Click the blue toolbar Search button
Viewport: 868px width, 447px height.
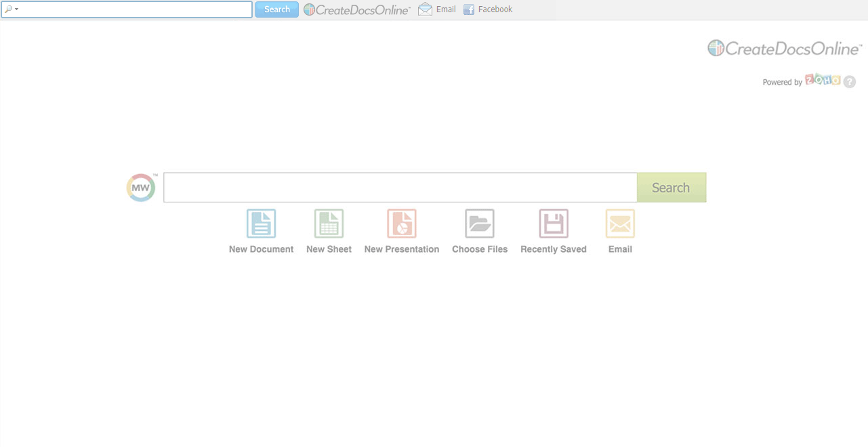coord(277,9)
